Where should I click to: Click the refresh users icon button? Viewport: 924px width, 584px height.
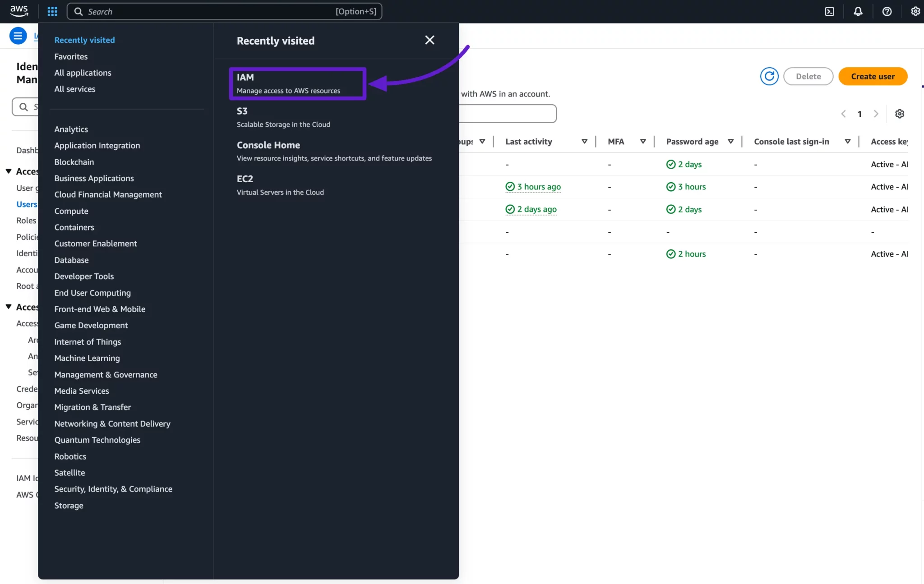769,76
